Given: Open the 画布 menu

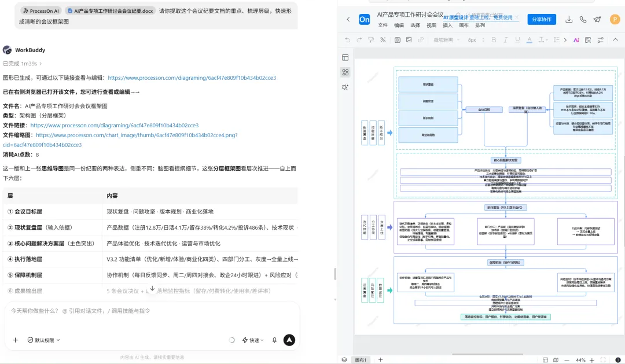Looking at the screenshot, I should click(464, 25).
